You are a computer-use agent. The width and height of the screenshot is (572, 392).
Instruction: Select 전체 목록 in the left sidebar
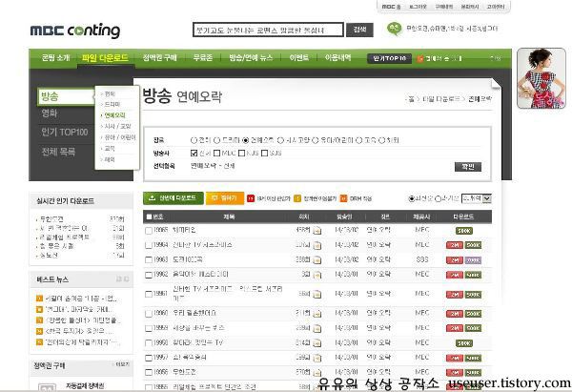coord(58,152)
